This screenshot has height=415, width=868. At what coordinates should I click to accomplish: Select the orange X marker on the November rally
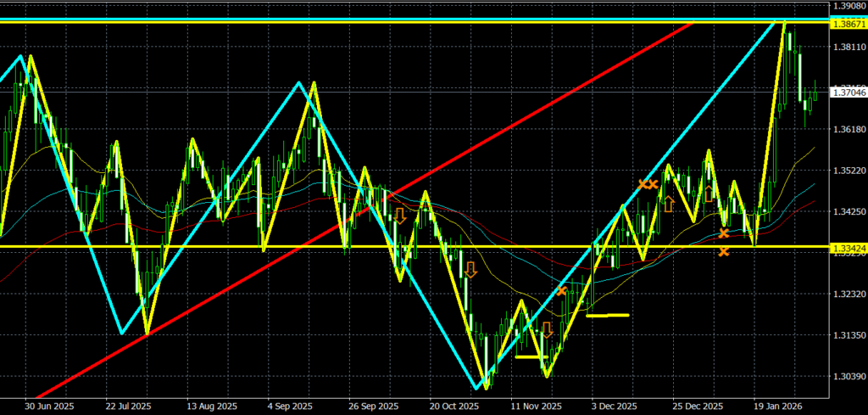[562, 291]
